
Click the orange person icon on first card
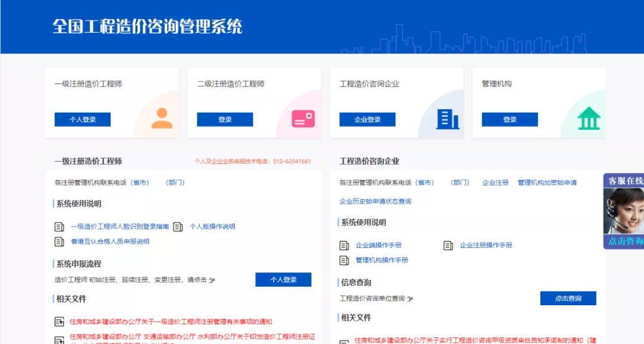click(x=162, y=118)
